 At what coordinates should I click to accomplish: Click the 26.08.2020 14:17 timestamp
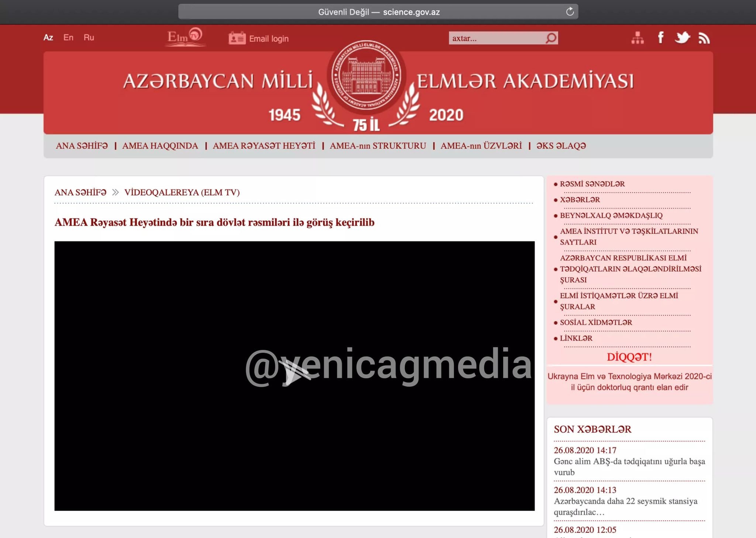[585, 450]
